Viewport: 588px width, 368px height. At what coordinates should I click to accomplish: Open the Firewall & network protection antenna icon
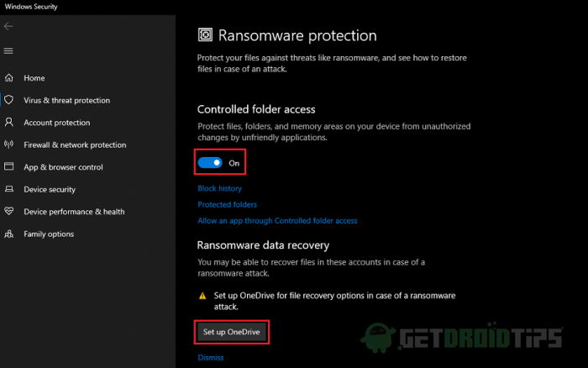pos(9,144)
